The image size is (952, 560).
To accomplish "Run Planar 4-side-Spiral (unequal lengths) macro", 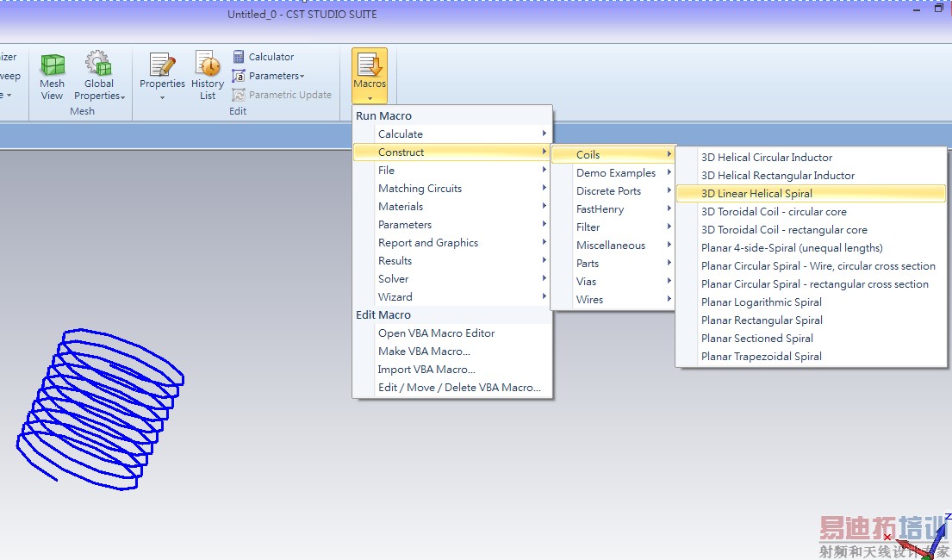I will coord(812,248).
